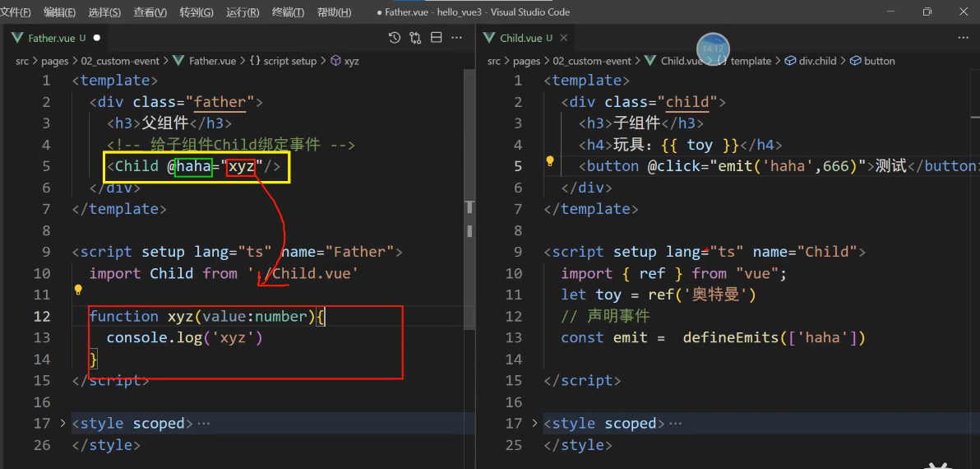Unfold the style scoped block in Father.vue

click(62, 424)
